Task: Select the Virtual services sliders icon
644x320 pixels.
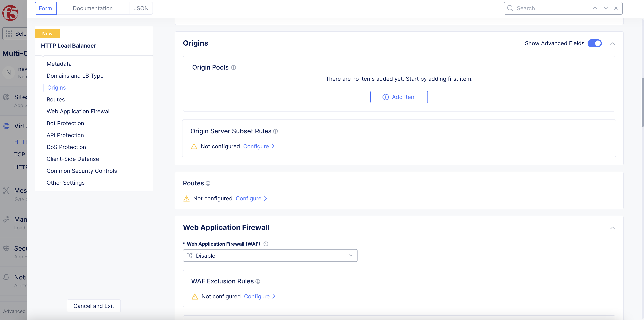Action: pyautogui.click(x=6, y=126)
